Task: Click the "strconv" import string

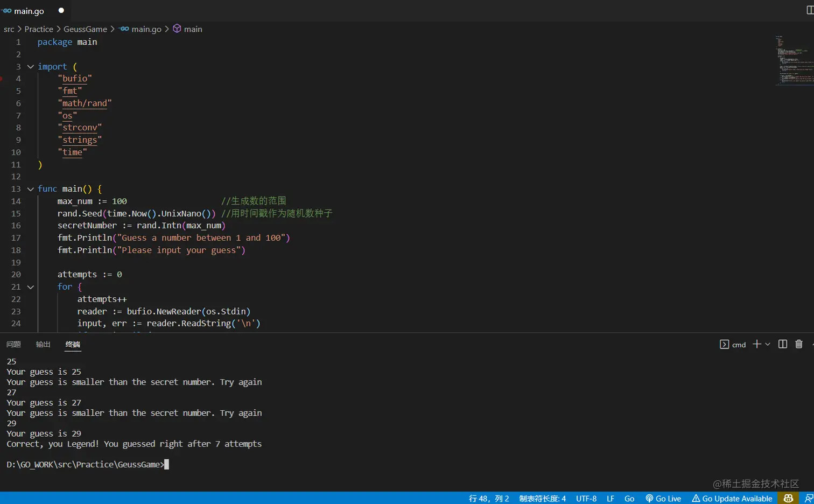Action: [x=80, y=128]
